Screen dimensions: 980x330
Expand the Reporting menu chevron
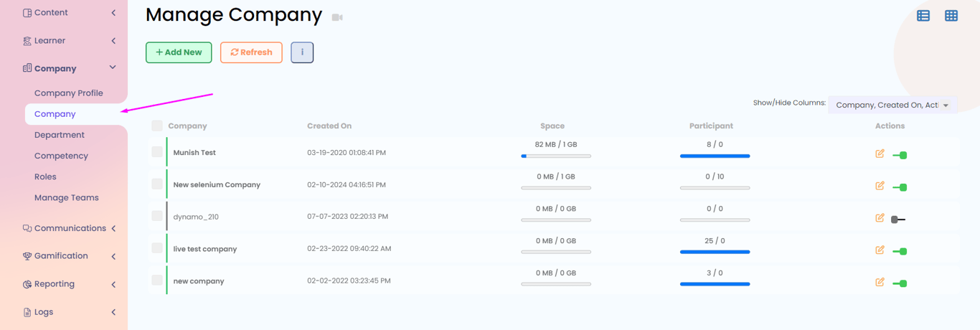point(113,285)
